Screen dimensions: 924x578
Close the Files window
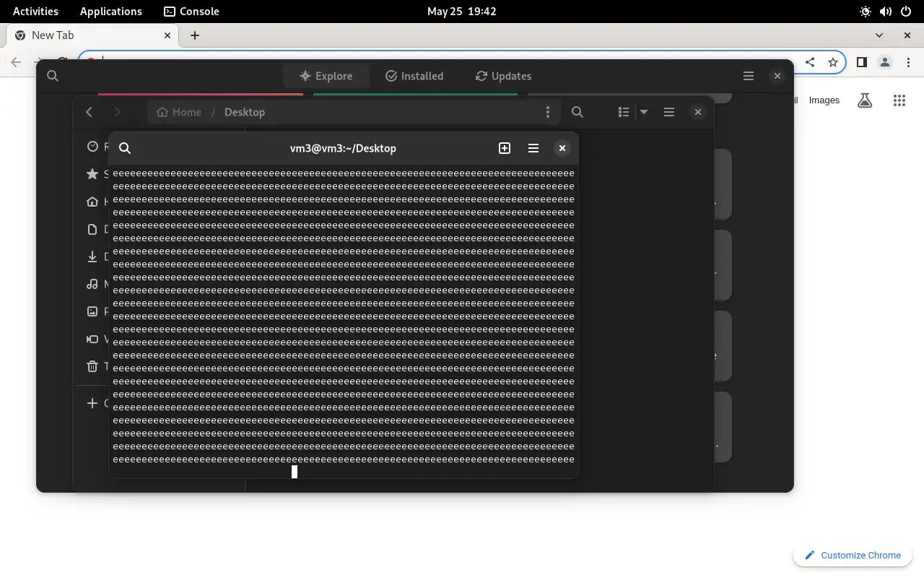point(698,112)
